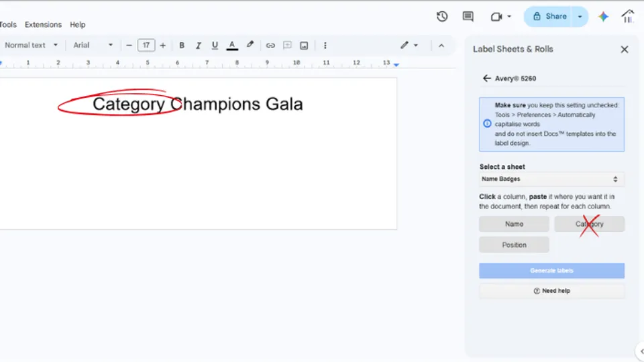Viewport: 644px width, 362px height.
Task: Click the Avery® 5260 template title
Action: (515, 78)
